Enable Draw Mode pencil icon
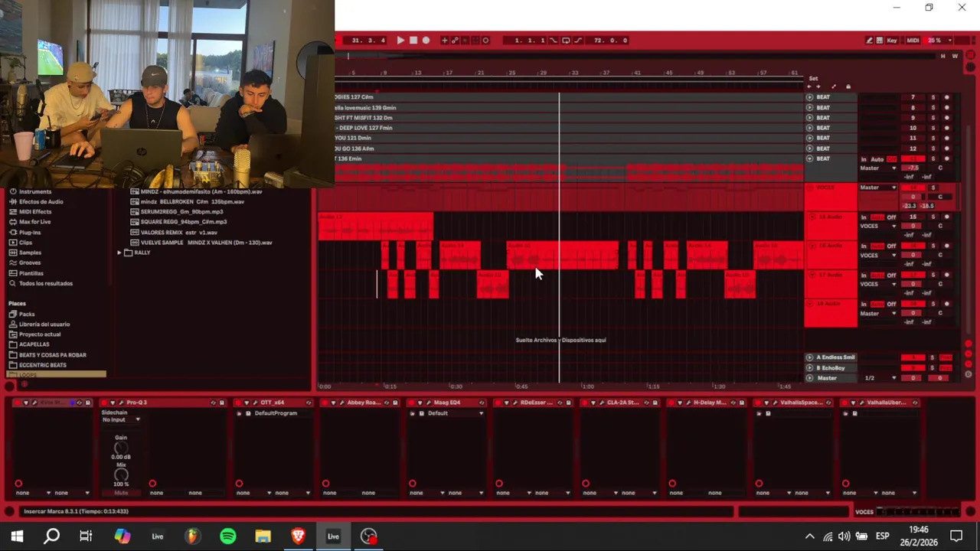980x551 pixels. pyautogui.click(x=869, y=41)
